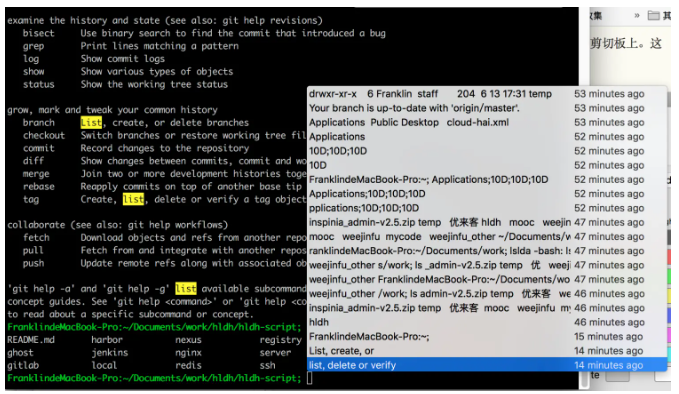Choose entry 'weejinfu_other /work; ls admin-v2.5.zip'
This screenshot has width=679, height=394.
(487, 294)
